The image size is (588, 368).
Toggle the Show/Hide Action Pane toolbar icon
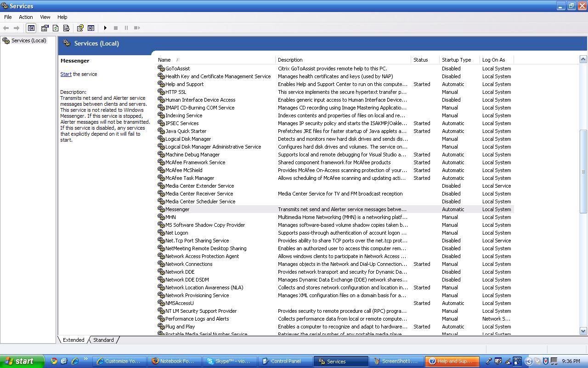point(91,28)
